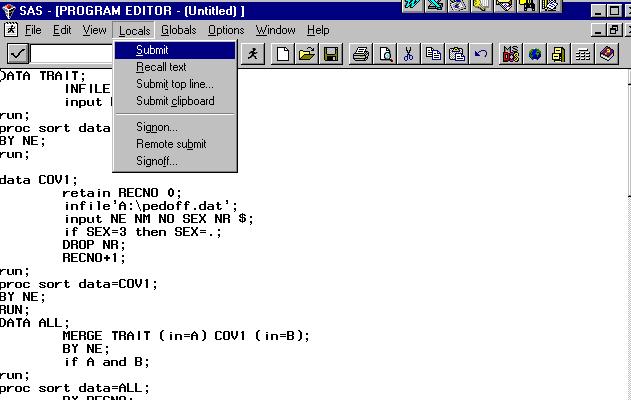Click the SAS application icon in title bar
The image size is (631, 400).
pos(8,10)
